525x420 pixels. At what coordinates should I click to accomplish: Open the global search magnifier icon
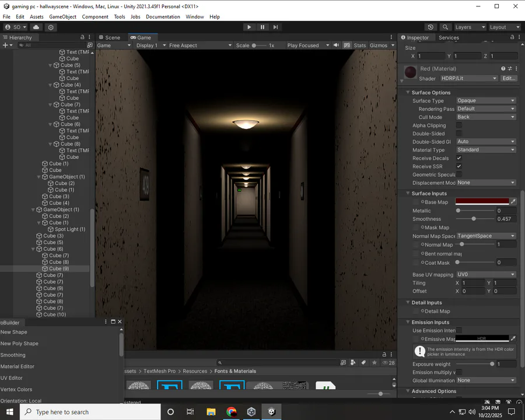(445, 27)
